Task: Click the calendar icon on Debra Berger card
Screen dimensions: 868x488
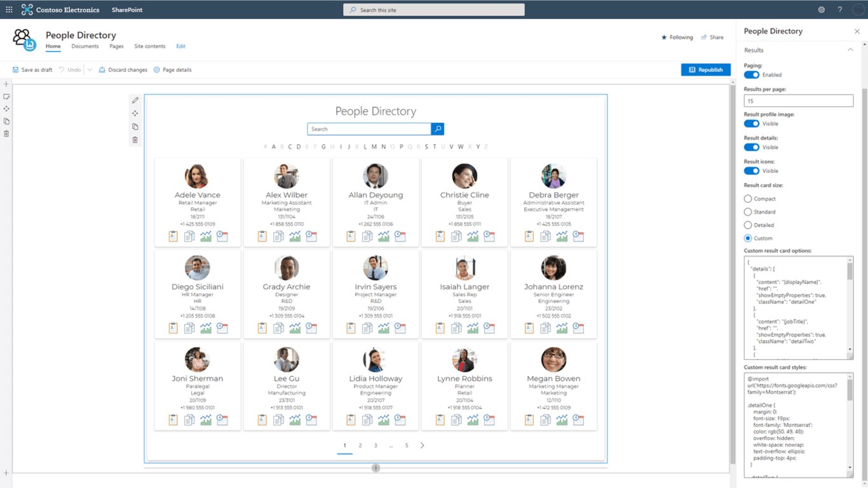Action: point(578,236)
